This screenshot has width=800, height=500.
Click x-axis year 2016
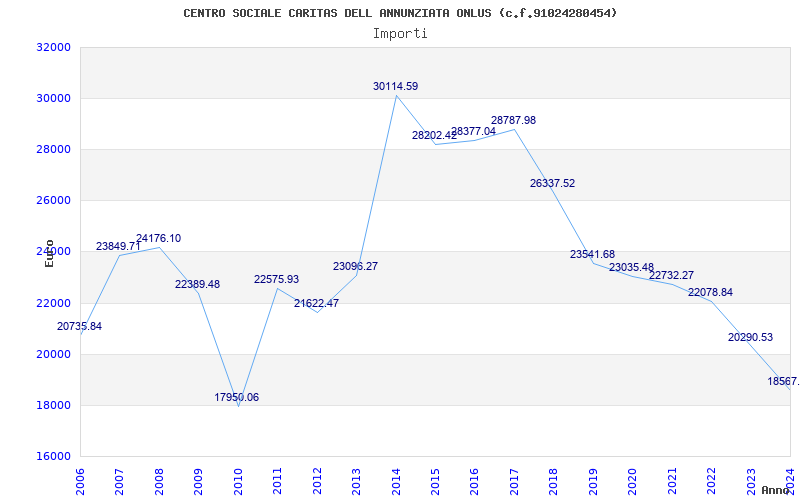474,481
